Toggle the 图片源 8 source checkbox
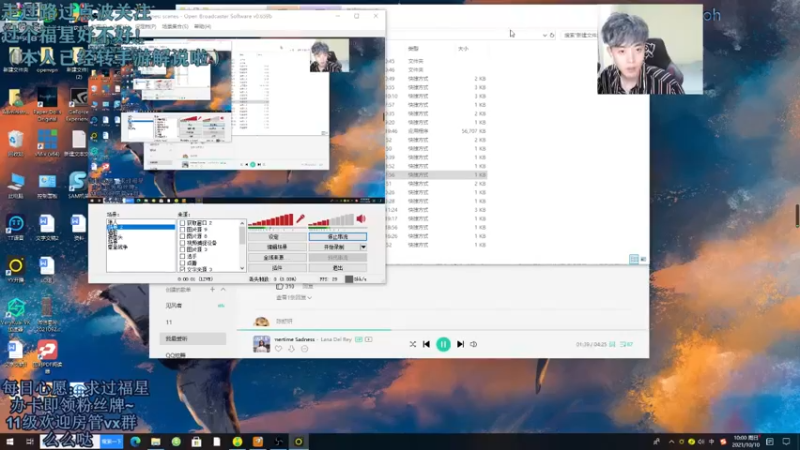The width and height of the screenshot is (800, 450). 182,236
